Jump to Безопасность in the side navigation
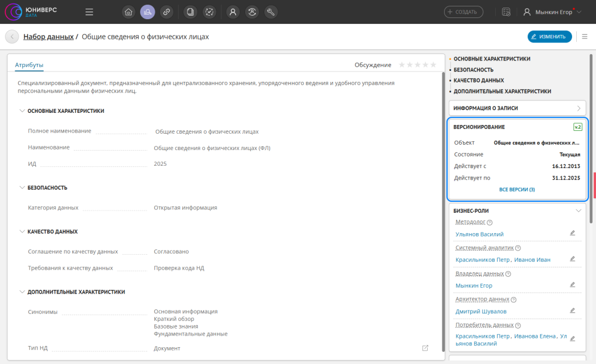596x364 pixels. pyautogui.click(x=473, y=70)
